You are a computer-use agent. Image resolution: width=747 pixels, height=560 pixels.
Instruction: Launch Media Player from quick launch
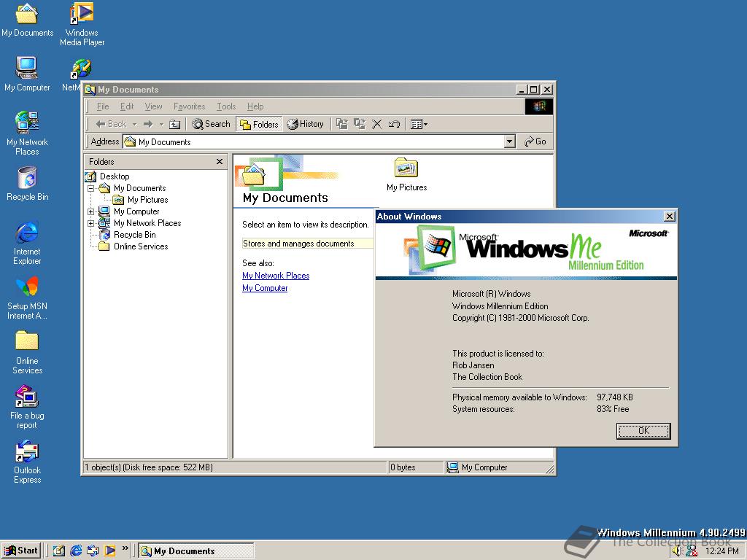pos(109,551)
